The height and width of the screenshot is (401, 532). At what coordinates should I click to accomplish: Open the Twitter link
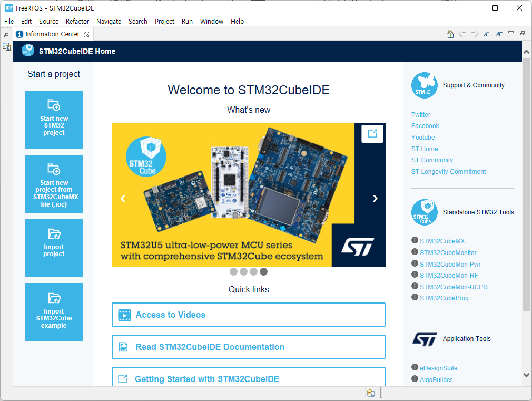pyautogui.click(x=421, y=115)
